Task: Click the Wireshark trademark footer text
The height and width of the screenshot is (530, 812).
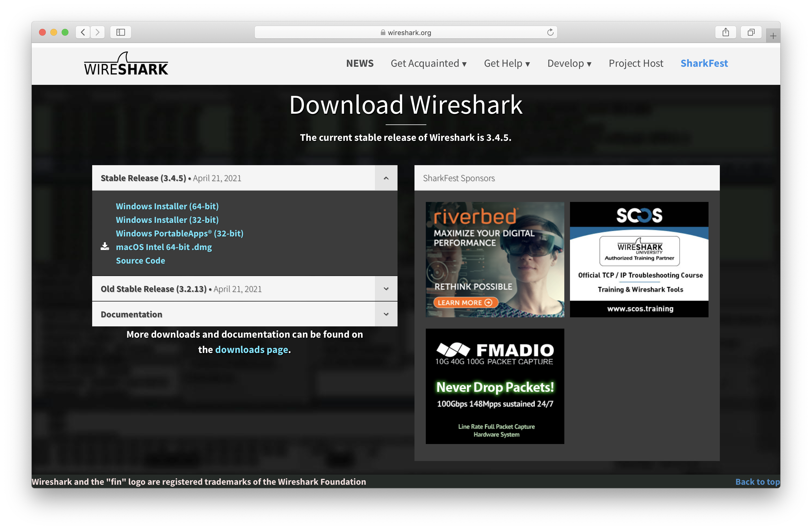Action: coord(199,482)
